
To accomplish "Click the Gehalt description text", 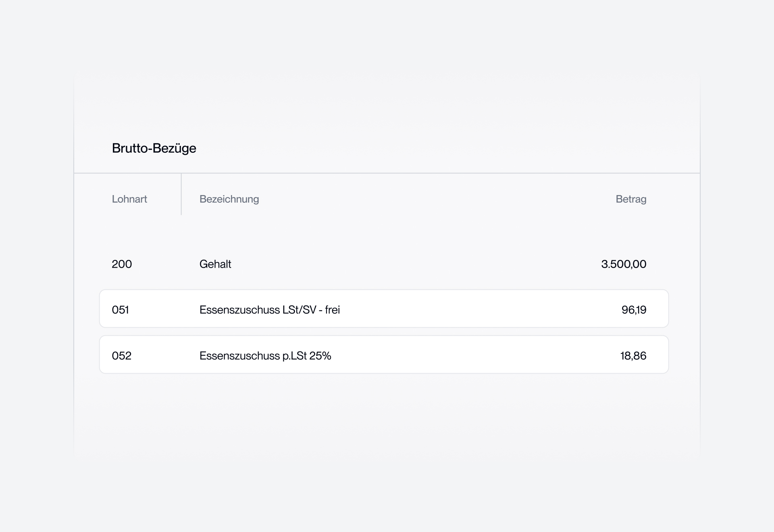I will pyautogui.click(x=215, y=264).
